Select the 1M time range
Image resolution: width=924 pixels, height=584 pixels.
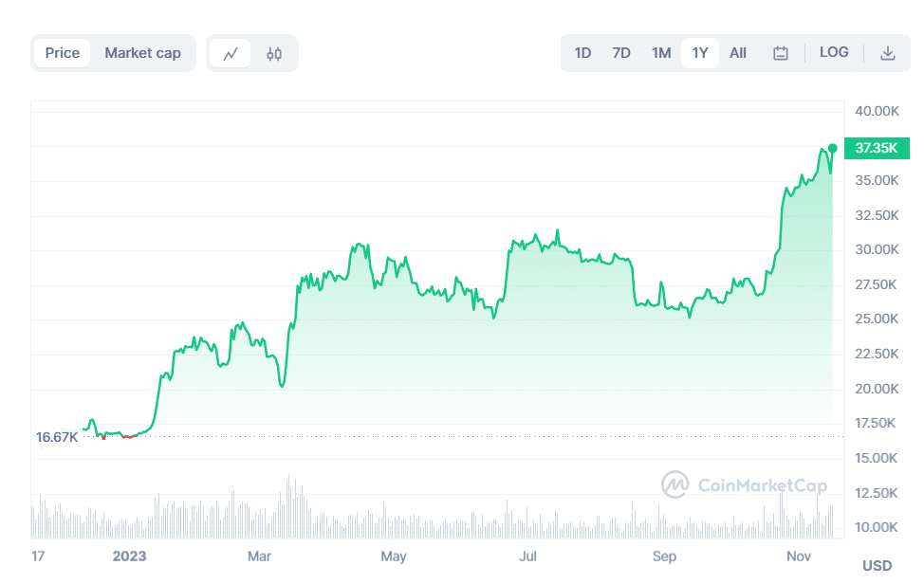[660, 52]
